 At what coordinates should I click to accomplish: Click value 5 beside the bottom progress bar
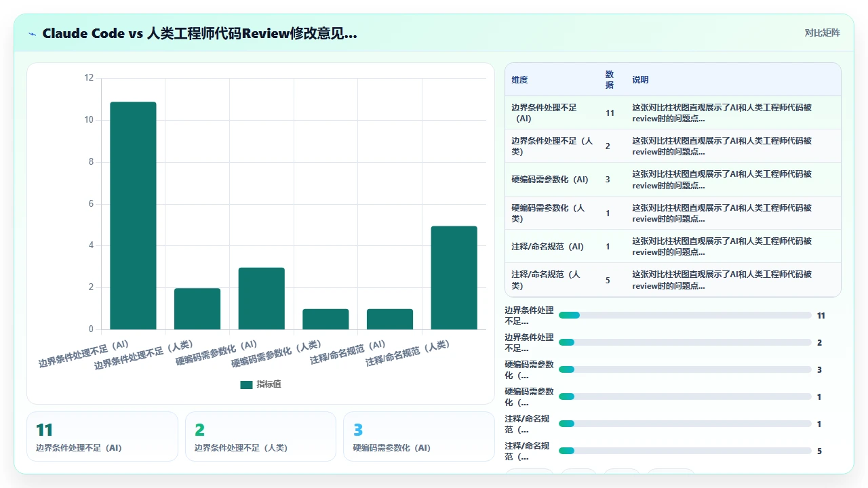[819, 451]
